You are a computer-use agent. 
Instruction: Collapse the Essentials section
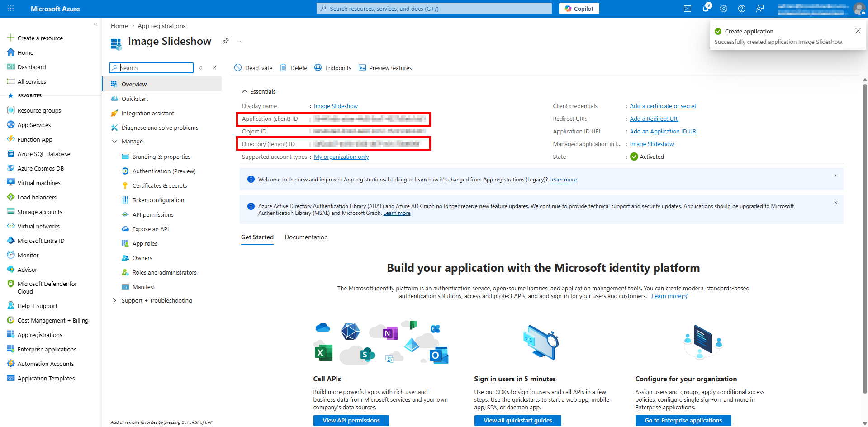[245, 91]
